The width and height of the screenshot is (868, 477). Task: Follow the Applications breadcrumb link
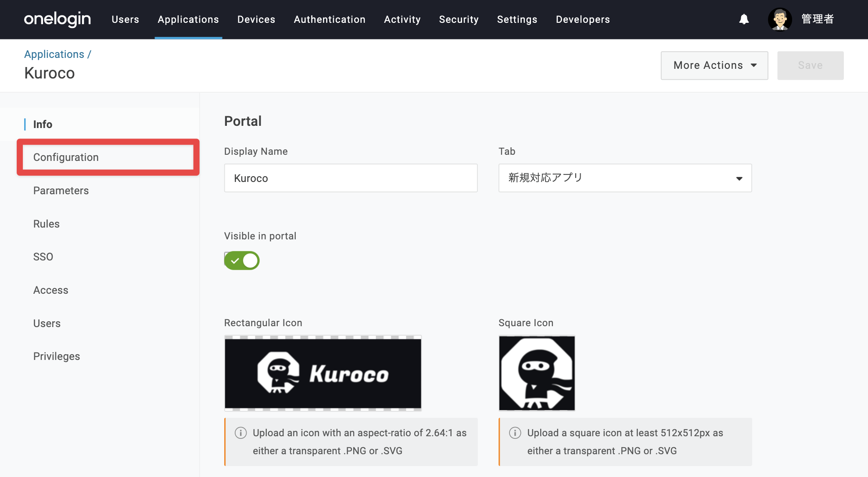click(x=54, y=54)
